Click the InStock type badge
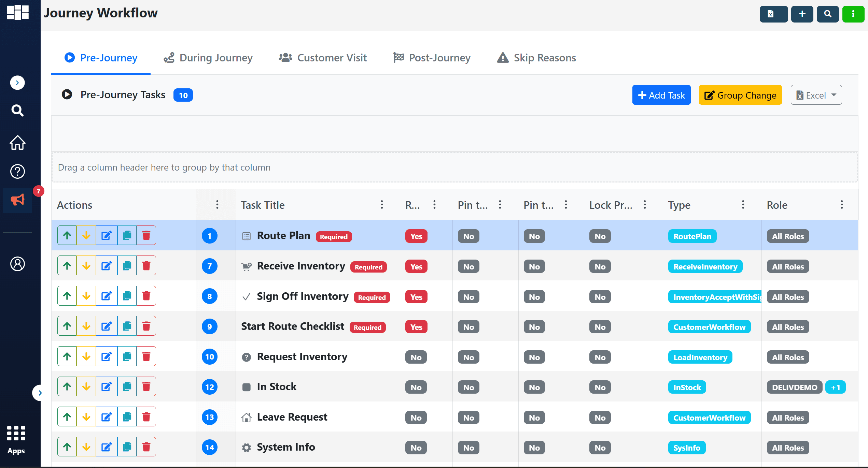This screenshot has width=868, height=468. tap(687, 387)
